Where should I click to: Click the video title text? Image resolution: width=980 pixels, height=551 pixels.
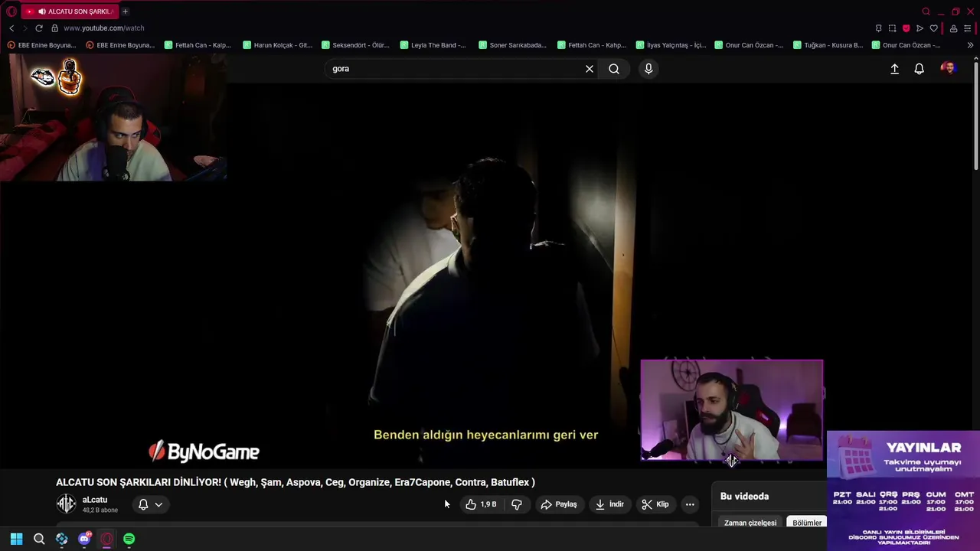point(296,482)
